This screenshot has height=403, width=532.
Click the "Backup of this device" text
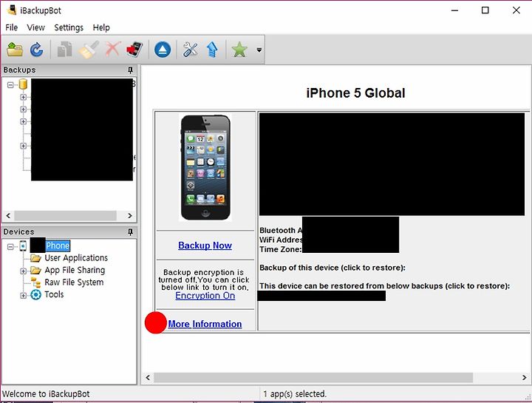tap(332, 268)
